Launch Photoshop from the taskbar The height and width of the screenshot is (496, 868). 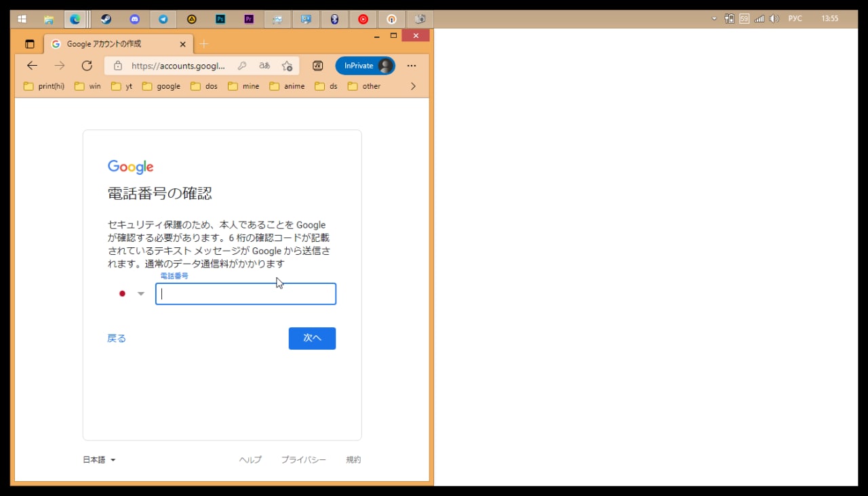point(220,19)
